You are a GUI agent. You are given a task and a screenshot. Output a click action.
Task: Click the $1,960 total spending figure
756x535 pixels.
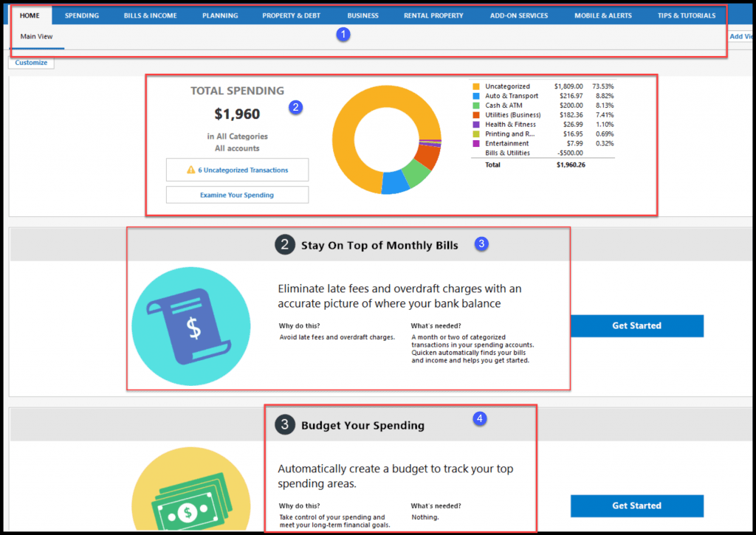tap(237, 114)
